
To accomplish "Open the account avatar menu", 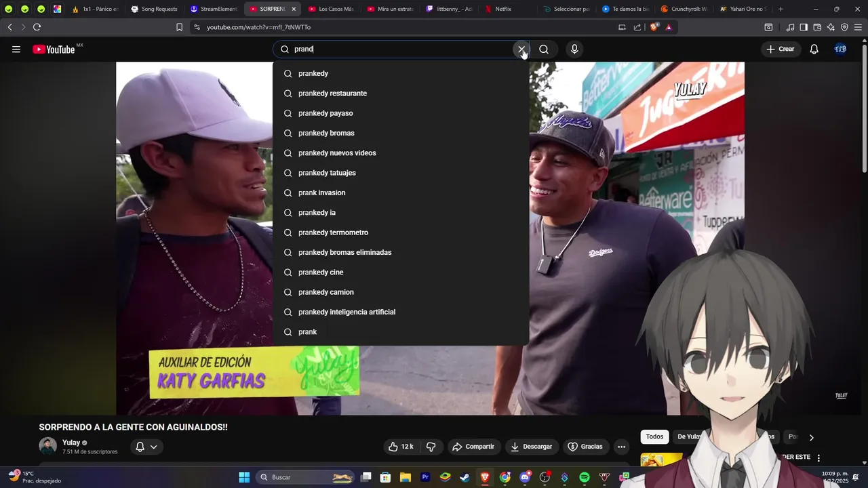I will point(840,49).
